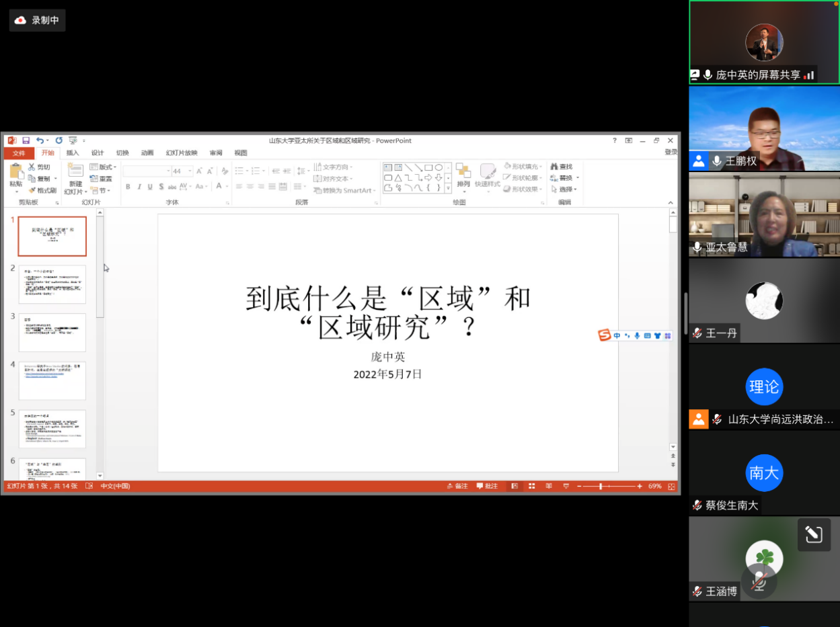Click the New Slide (新建幻灯片) icon

[x=75, y=171]
